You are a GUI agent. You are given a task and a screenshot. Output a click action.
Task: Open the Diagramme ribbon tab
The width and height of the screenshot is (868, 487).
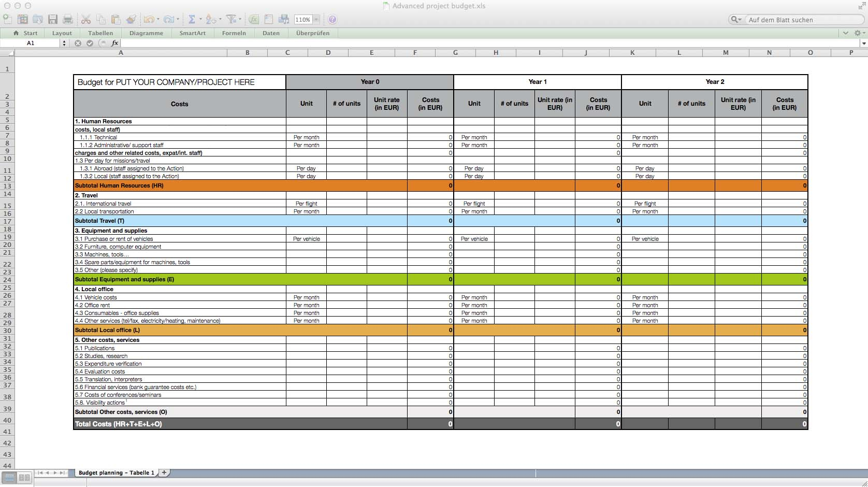147,33
